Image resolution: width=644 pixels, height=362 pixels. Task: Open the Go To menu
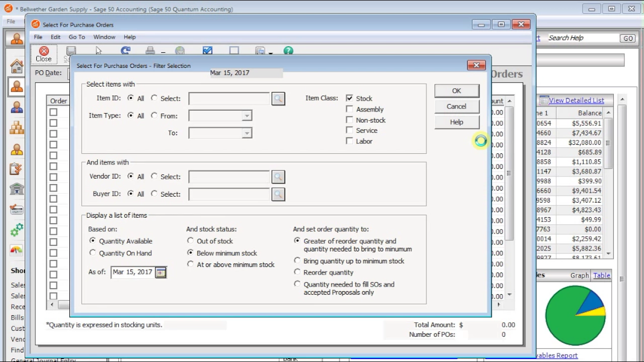point(77,37)
